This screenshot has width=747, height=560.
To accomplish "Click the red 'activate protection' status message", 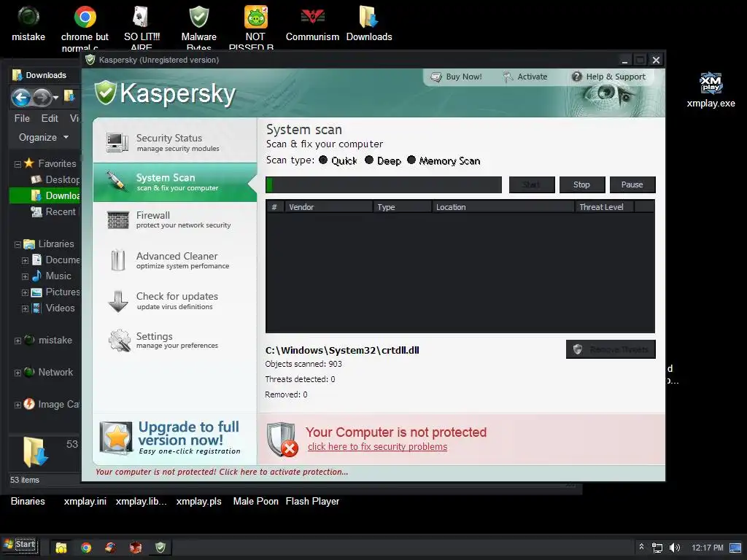I will pyautogui.click(x=222, y=472).
